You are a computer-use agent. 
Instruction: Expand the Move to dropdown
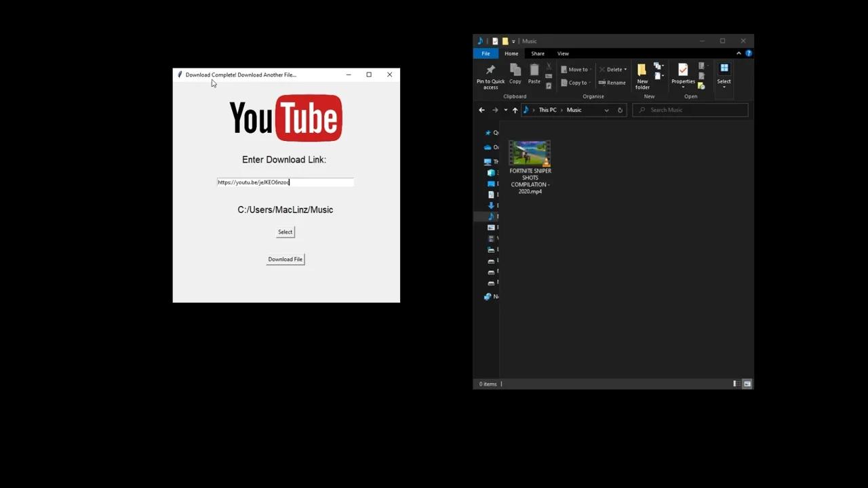[591, 69]
